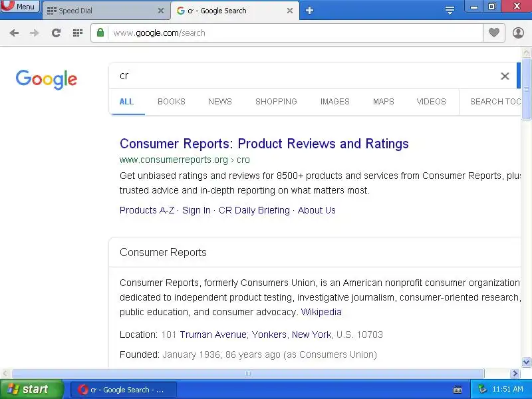Open the Opera Menu button

click(20, 6)
